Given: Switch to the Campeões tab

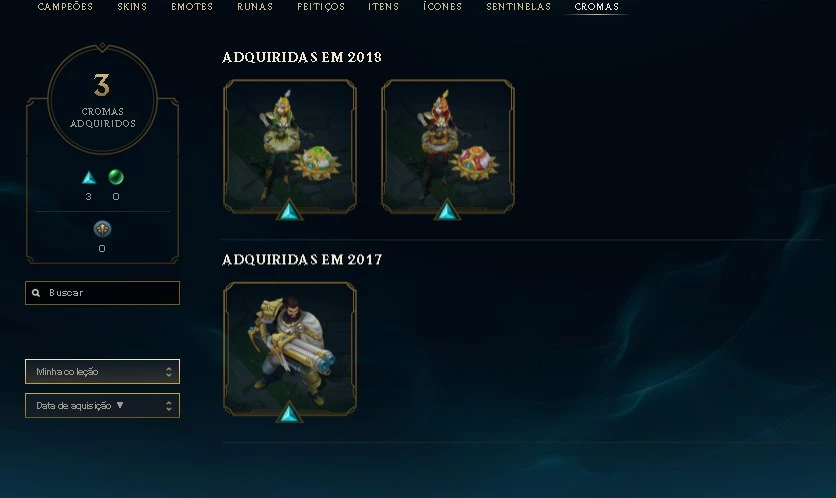Looking at the screenshot, I should pos(65,6).
